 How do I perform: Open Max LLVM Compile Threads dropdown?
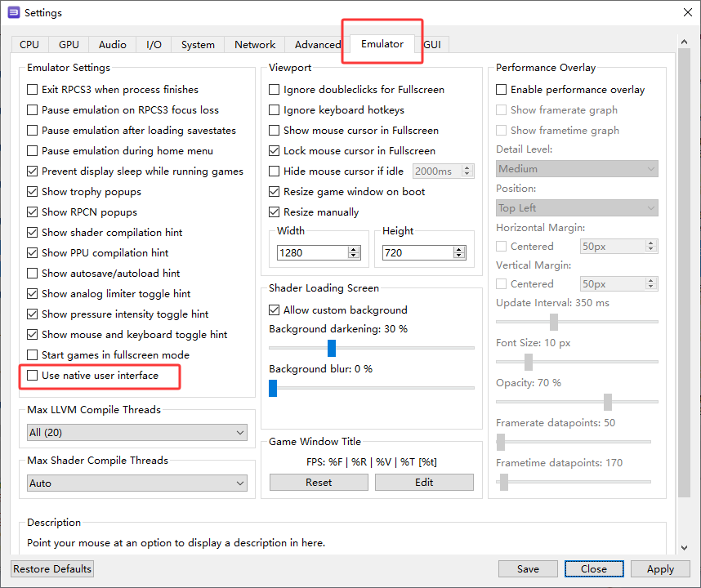point(136,433)
